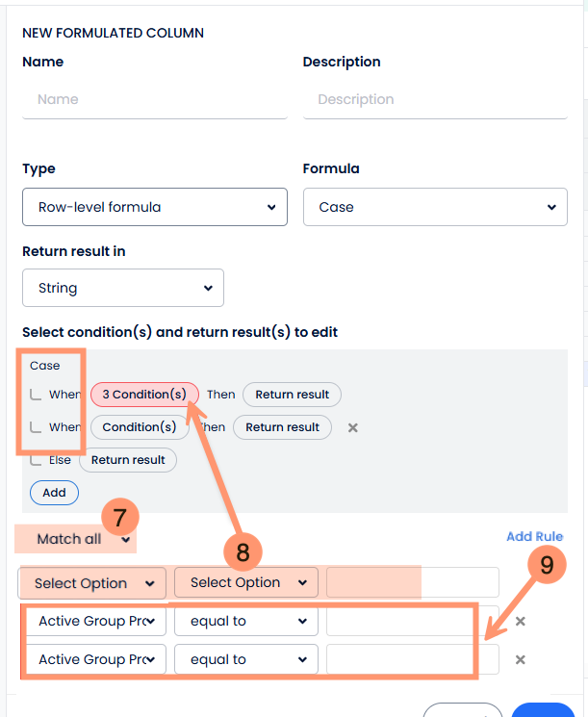Remove the second When case row

tap(353, 427)
